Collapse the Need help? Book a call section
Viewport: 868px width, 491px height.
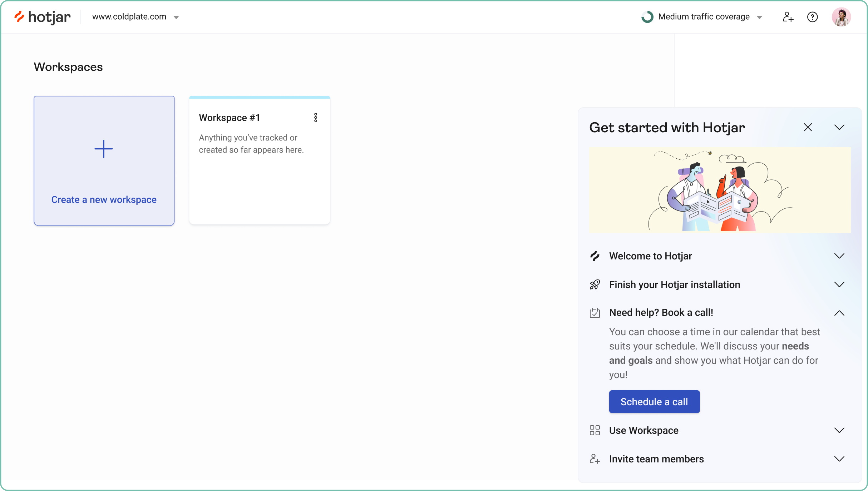(839, 313)
